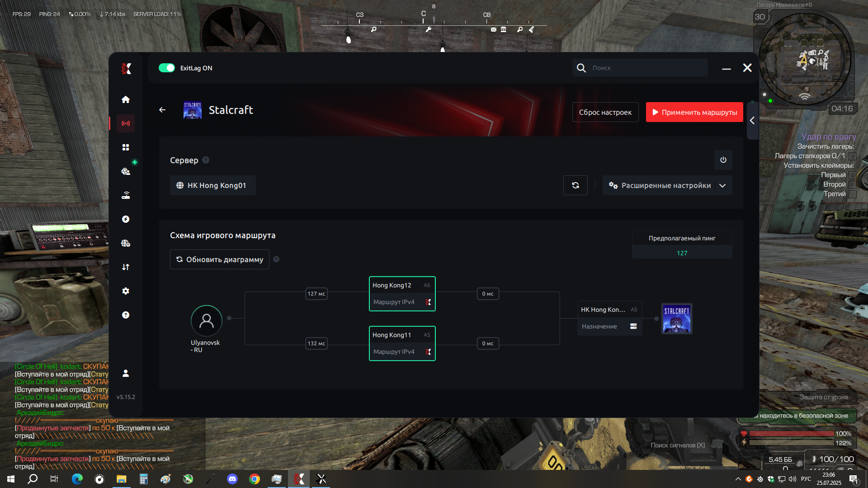Open volume control in system tray

[793, 479]
